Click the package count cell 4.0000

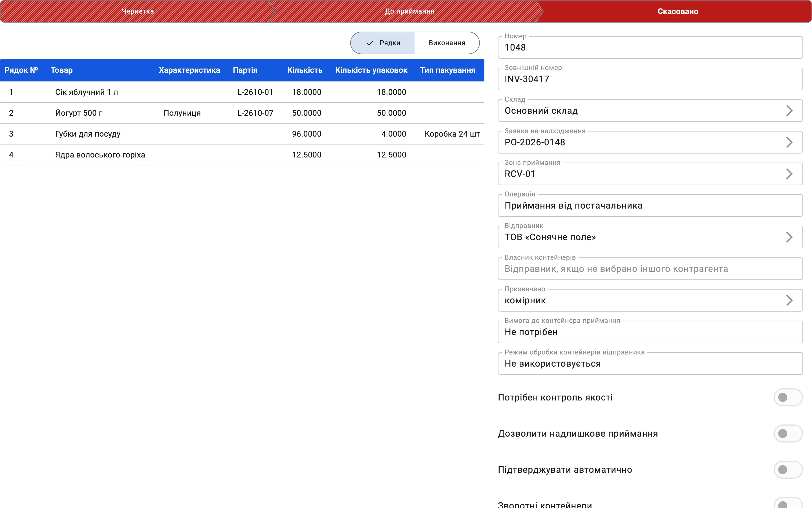point(393,134)
